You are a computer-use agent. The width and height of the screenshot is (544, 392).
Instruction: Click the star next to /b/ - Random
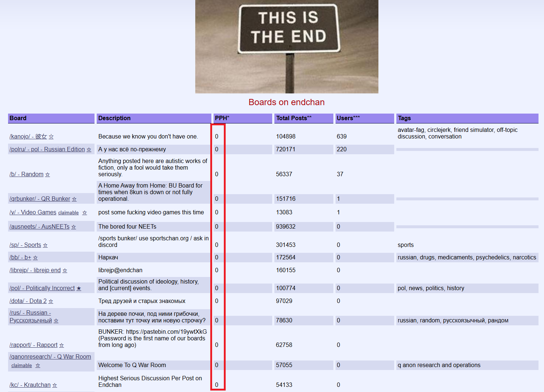point(47,174)
